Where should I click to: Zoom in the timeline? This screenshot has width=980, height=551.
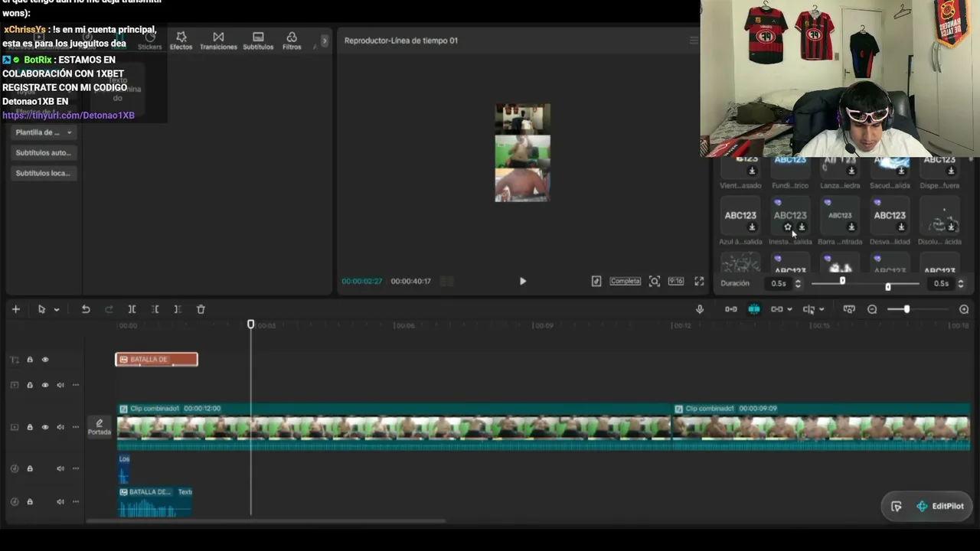(x=964, y=309)
